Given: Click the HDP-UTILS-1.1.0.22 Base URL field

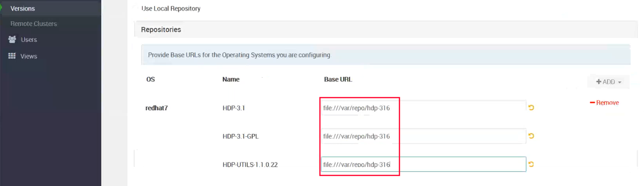Looking at the screenshot, I should (x=423, y=164).
